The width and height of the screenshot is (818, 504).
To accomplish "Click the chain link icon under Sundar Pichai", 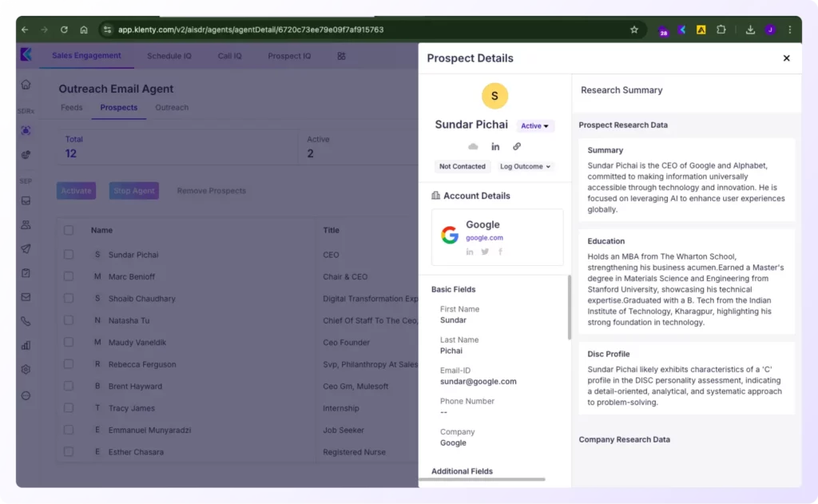I will (x=517, y=147).
